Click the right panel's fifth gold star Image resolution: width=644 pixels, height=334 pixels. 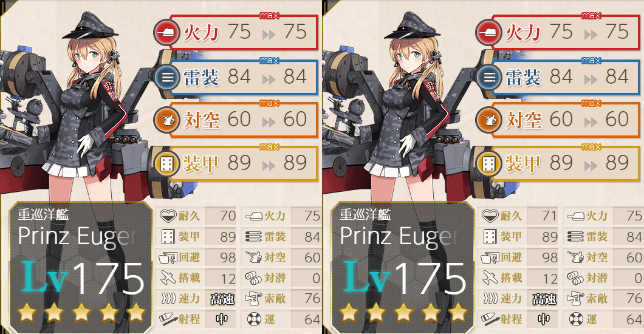458,313
